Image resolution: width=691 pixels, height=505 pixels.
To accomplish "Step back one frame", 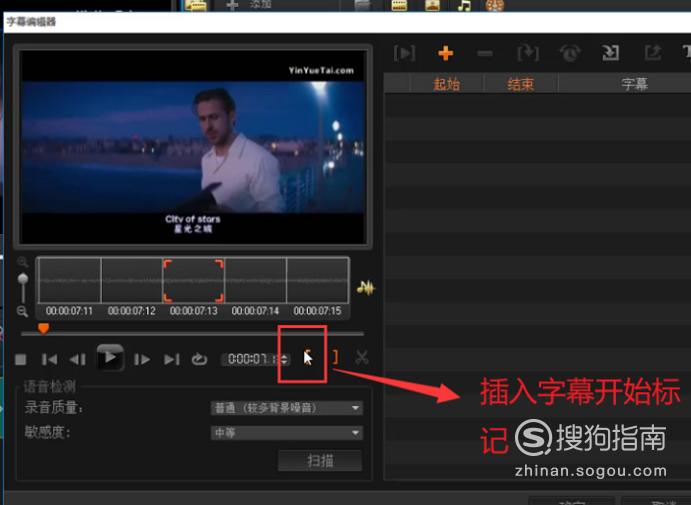I will tap(78, 360).
